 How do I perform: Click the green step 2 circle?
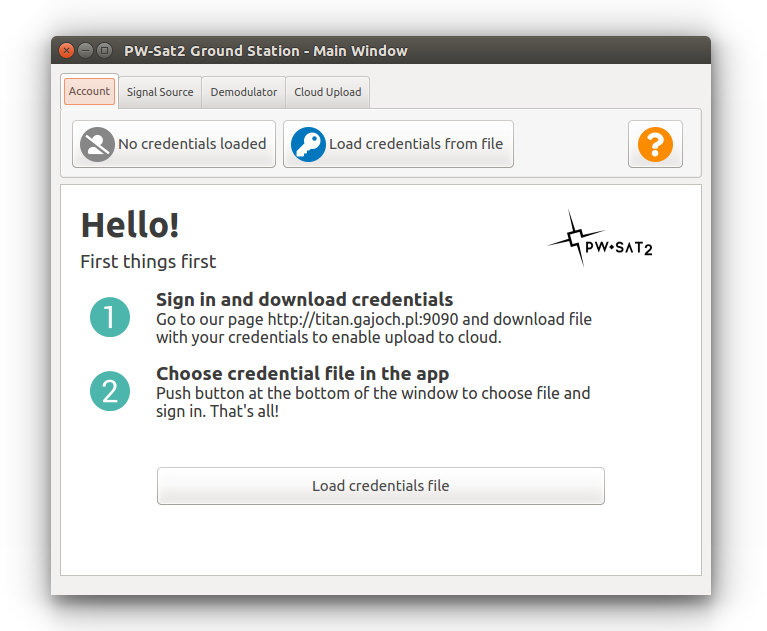pyautogui.click(x=110, y=391)
